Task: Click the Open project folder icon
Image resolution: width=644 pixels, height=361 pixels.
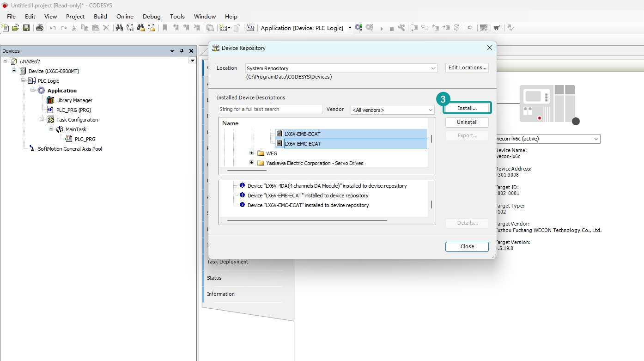Action: click(16, 28)
